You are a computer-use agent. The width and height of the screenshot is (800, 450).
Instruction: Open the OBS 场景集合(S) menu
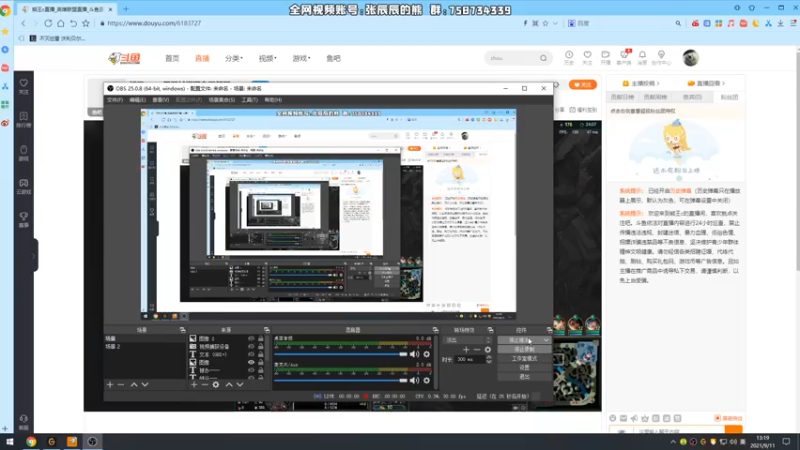tap(221, 100)
